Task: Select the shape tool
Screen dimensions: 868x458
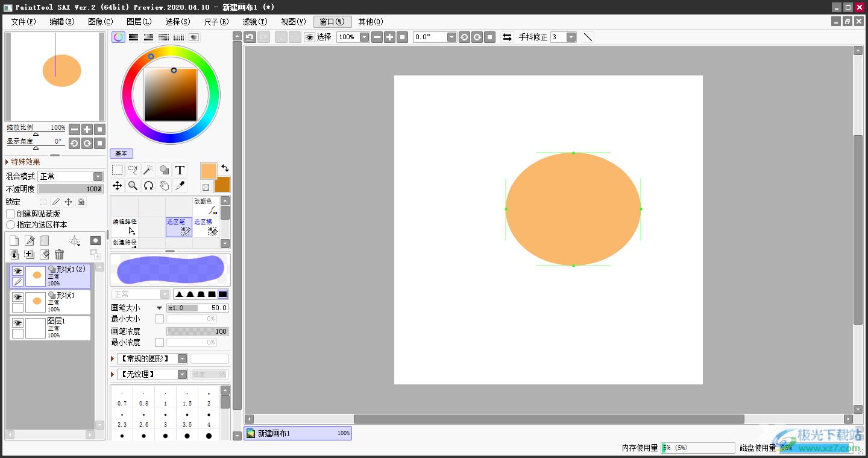Action: (x=164, y=170)
